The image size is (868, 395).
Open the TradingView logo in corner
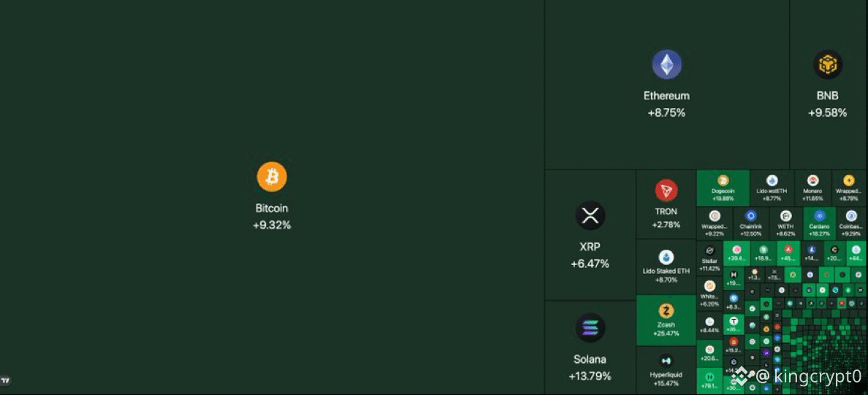pos(6,380)
